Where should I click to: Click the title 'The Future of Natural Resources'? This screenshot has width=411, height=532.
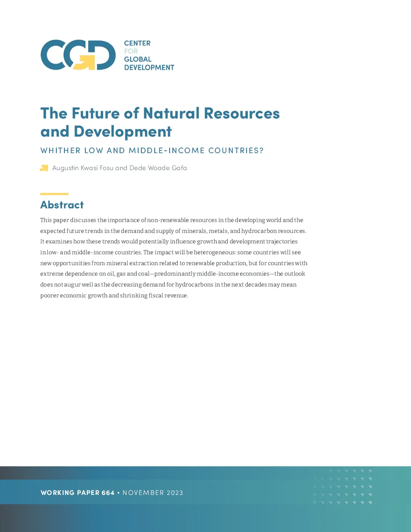[x=160, y=113]
